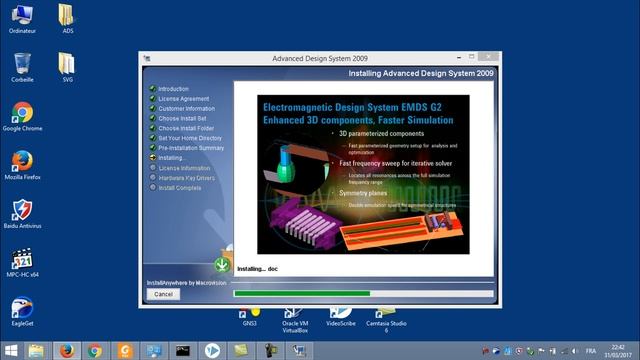The image size is (640, 360).
Task: Open EagleGet desktop shortcut
Action: pyautogui.click(x=22, y=311)
